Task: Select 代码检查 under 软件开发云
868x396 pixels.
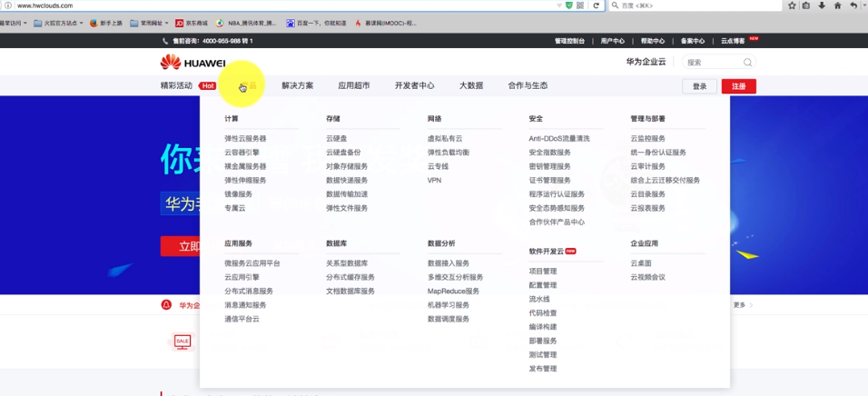Action: tap(543, 313)
